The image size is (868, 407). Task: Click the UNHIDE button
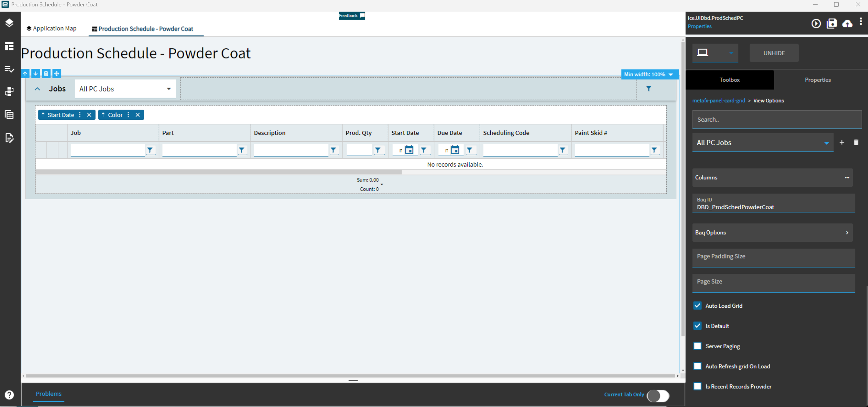(x=774, y=53)
